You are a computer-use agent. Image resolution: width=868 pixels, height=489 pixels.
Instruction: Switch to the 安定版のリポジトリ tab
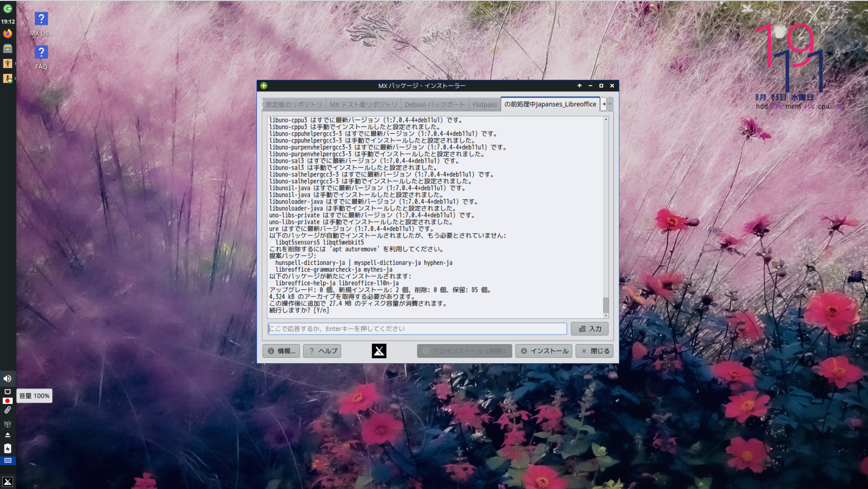tap(294, 105)
